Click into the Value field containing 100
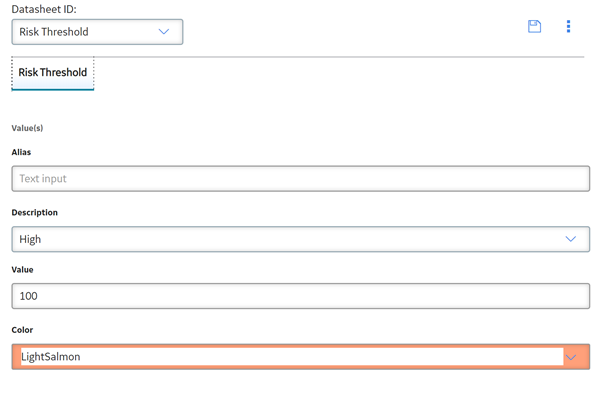Image resolution: width=600 pixels, height=398 pixels. click(300, 296)
